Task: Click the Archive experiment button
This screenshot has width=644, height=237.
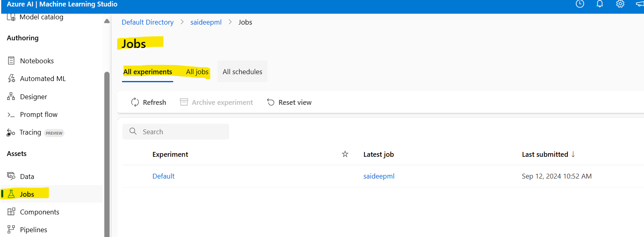Action: tap(216, 102)
